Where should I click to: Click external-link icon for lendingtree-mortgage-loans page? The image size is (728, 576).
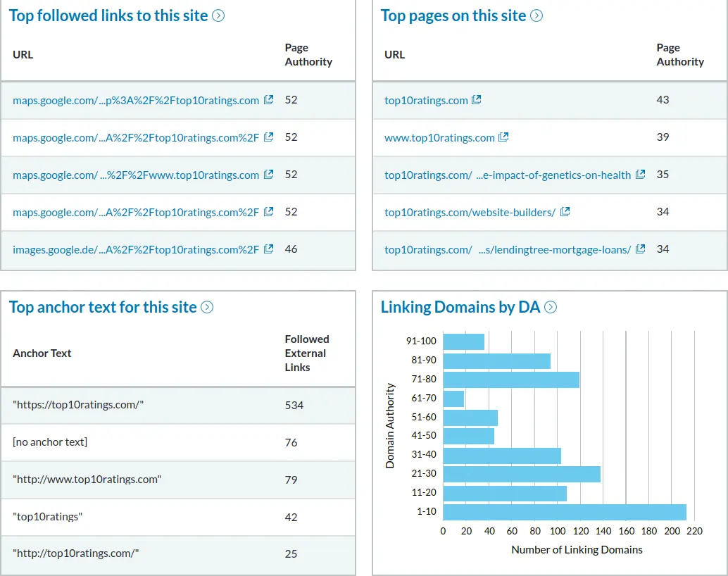pyautogui.click(x=640, y=249)
